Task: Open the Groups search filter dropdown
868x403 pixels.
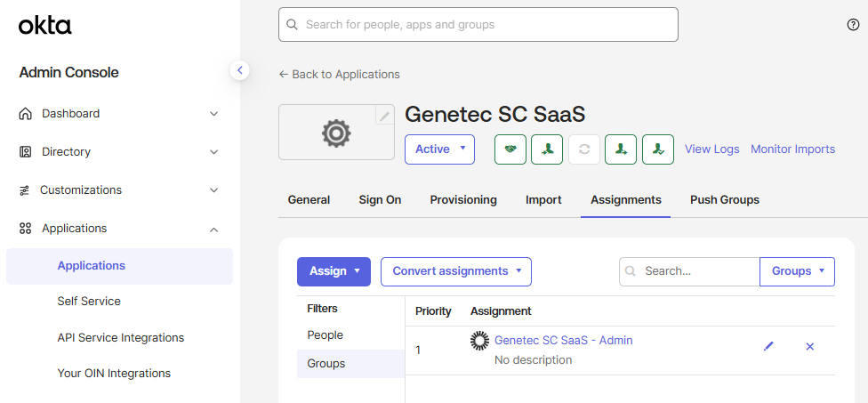Action: (x=797, y=271)
